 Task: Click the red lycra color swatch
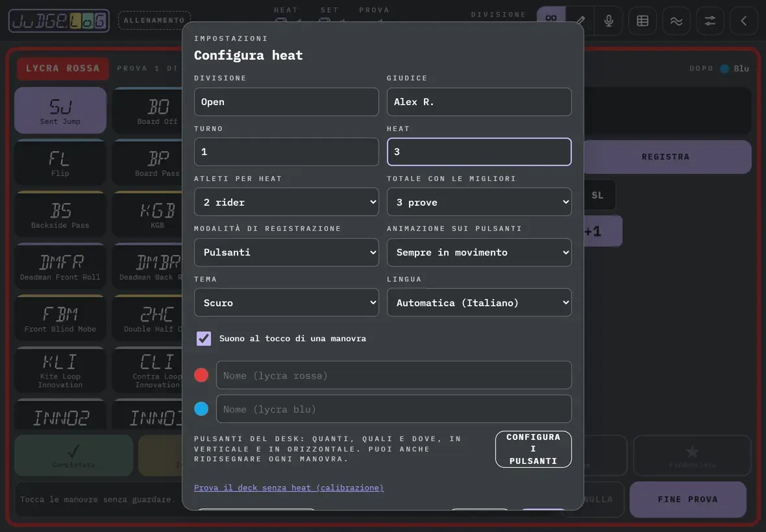[201, 375]
